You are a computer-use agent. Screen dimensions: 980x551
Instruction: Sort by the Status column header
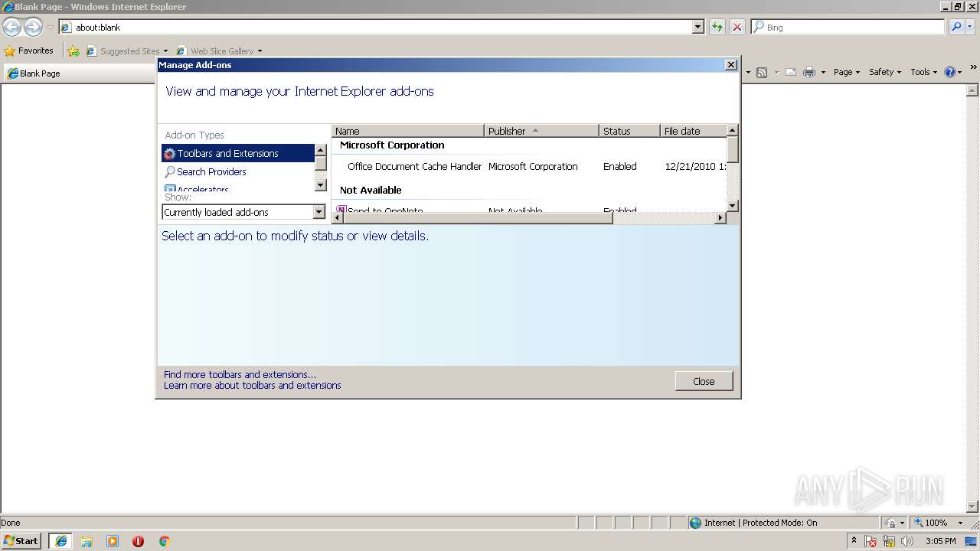pos(630,131)
